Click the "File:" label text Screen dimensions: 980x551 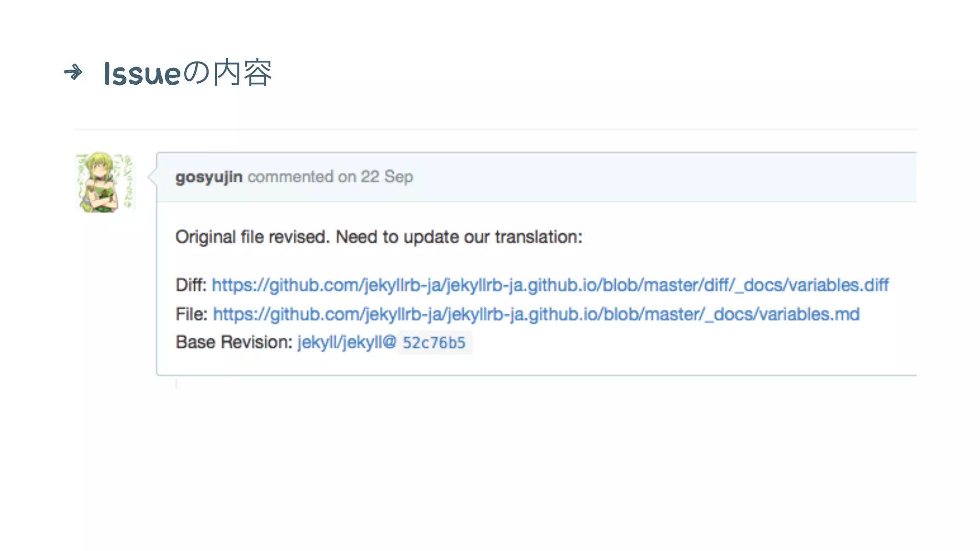[191, 314]
